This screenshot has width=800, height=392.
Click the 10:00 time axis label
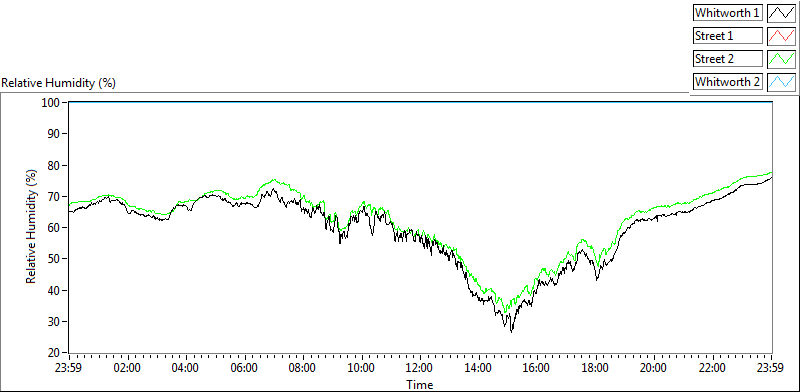click(362, 368)
